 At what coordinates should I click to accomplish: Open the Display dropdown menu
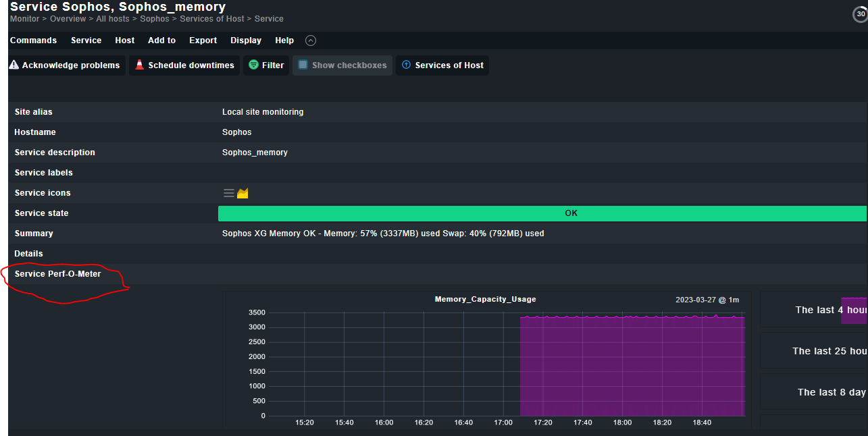click(x=246, y=40)
